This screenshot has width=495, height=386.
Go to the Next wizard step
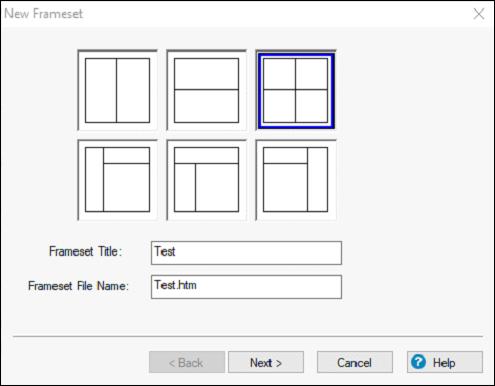tap(266, 362)
